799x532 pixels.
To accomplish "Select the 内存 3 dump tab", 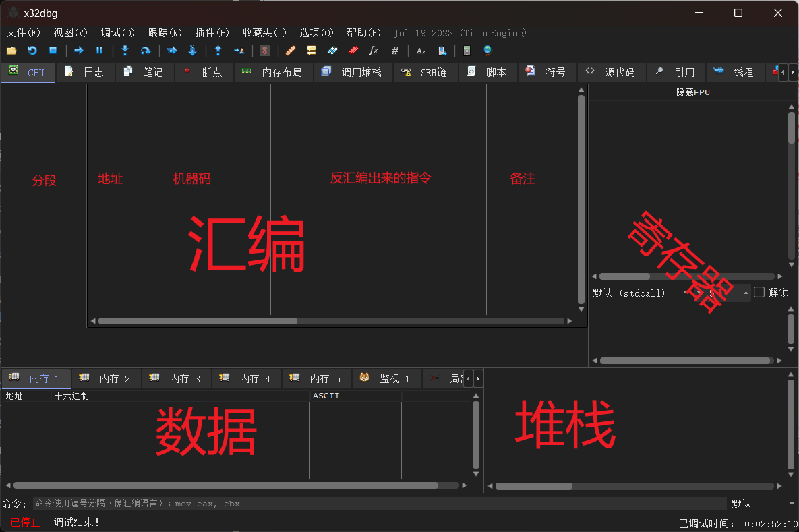I will coord(177,379).
